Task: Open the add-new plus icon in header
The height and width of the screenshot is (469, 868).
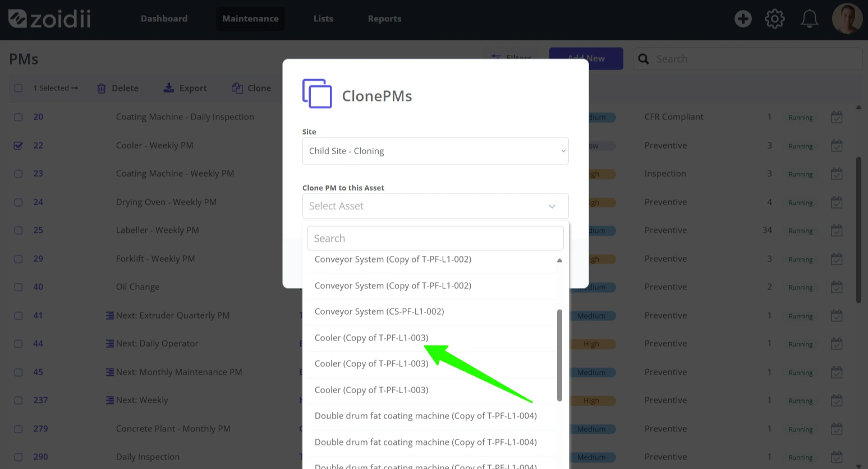Action: click(743, 19)
